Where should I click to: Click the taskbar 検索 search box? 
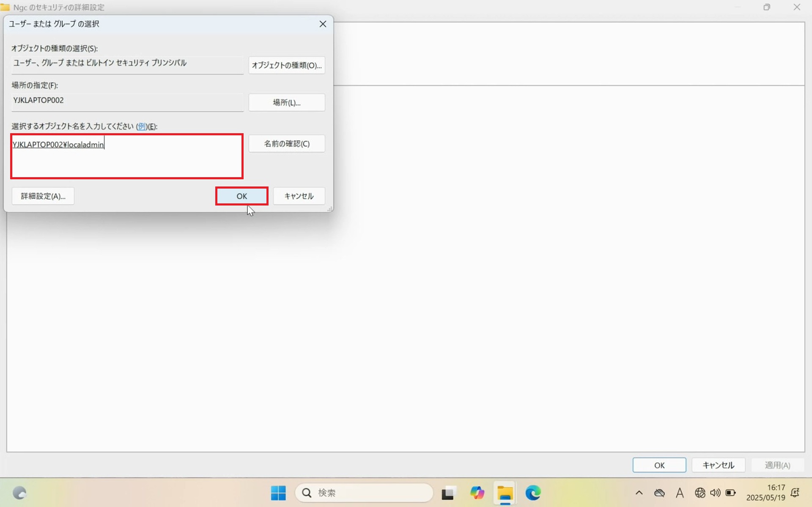tap(364, 493)
